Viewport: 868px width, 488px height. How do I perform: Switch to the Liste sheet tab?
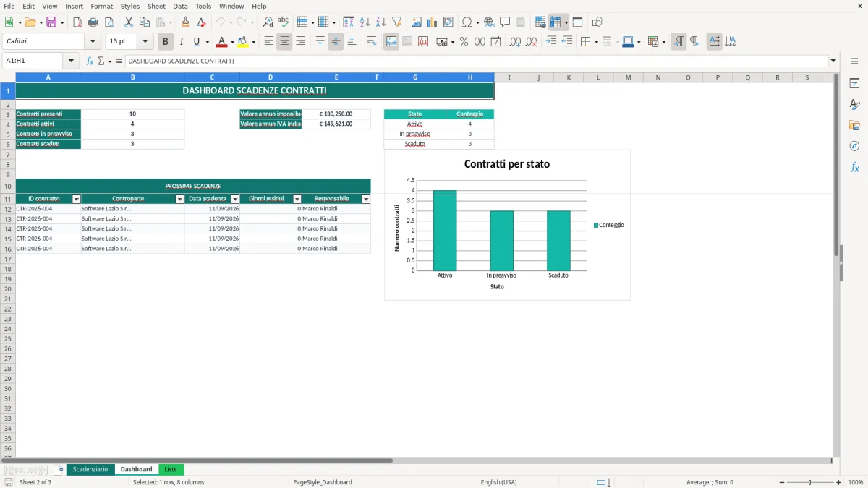(171, 470)
